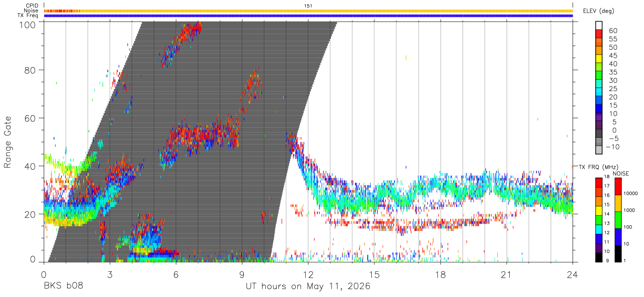This screenshot has height=297, width=644.
Task: Click the red TX FRQ swatch between 17 and 18
Action: pos(599,183)
